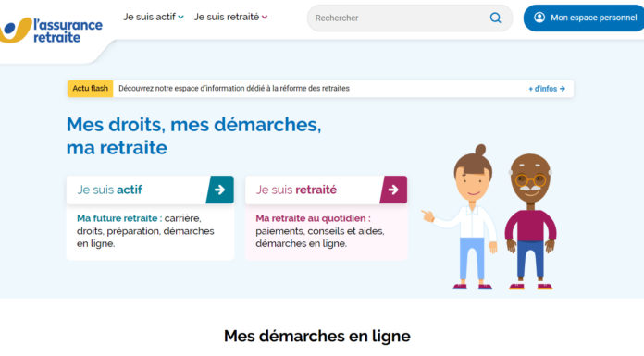Click the 'Actu flash' yellow badge
644x356 pixels.
click(91, 88)
